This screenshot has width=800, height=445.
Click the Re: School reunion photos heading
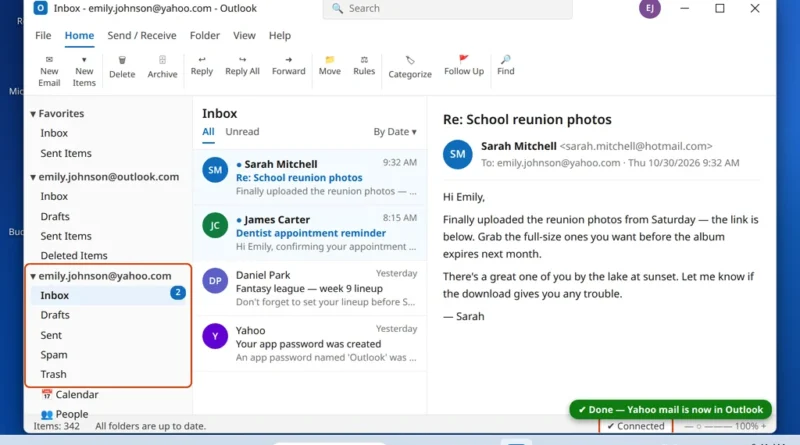coord(527,119)
